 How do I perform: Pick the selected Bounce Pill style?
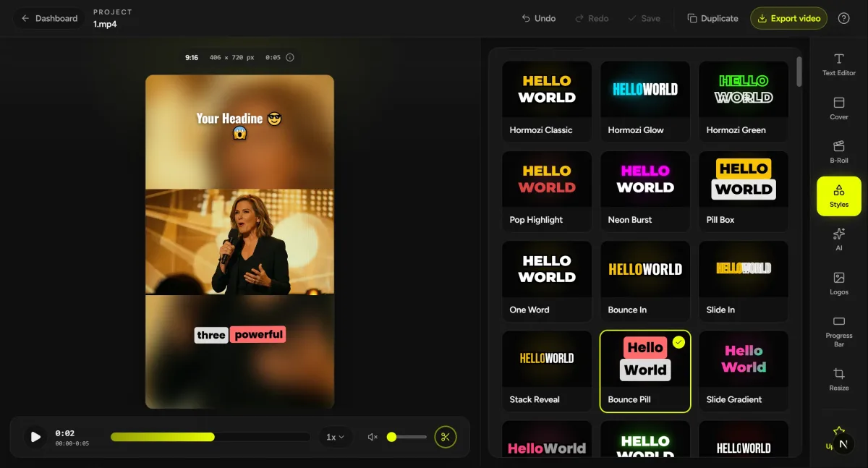[645, 371]
